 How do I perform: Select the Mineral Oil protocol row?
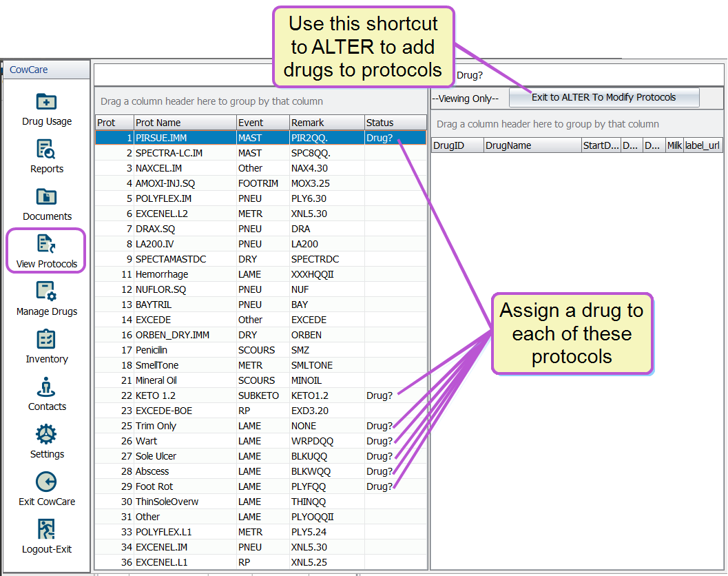coord(260,380)
